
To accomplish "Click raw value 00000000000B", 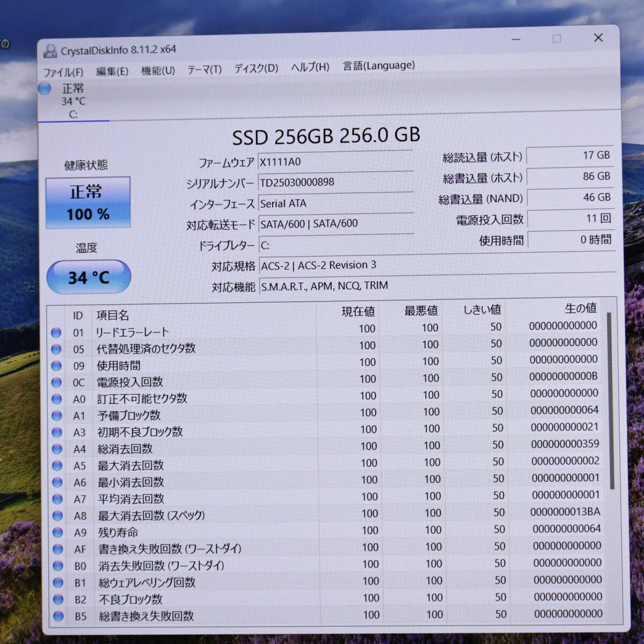I will click(x=563, y=377).
